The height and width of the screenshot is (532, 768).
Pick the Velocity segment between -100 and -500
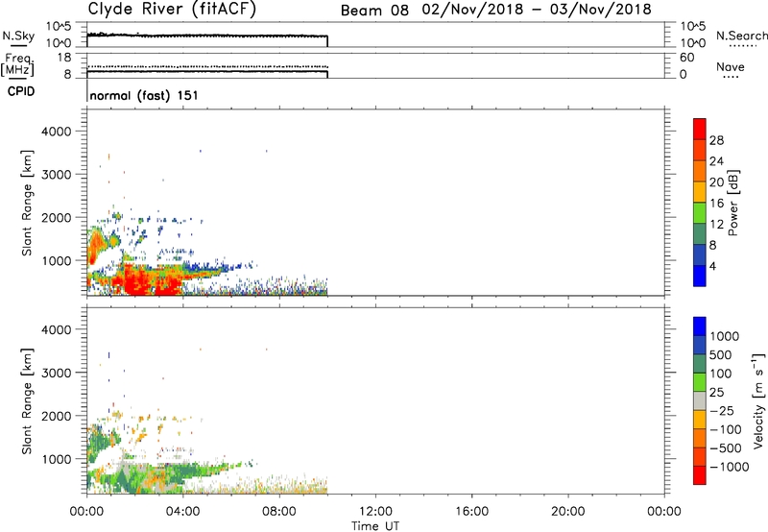[x=700, y=438]
